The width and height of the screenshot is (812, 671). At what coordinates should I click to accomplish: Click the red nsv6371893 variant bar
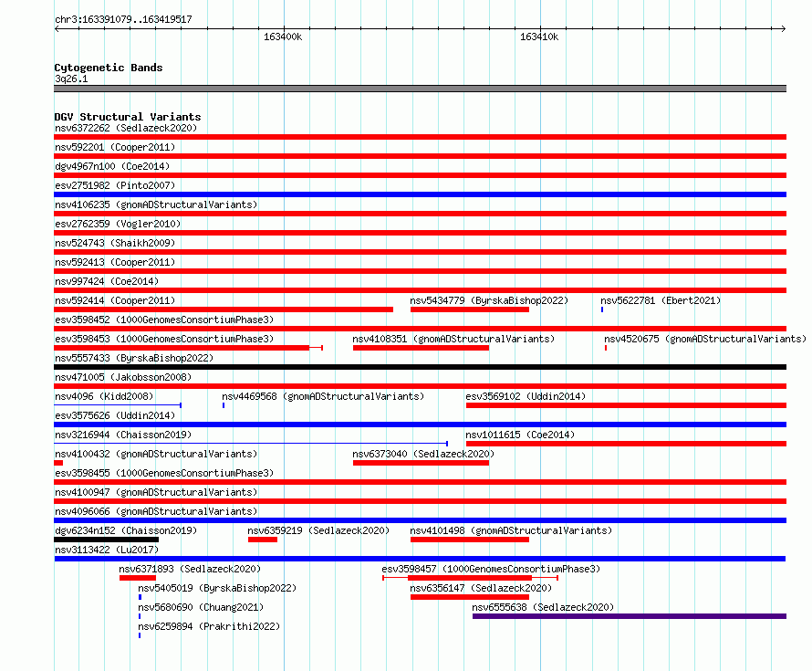pos(137,578)
